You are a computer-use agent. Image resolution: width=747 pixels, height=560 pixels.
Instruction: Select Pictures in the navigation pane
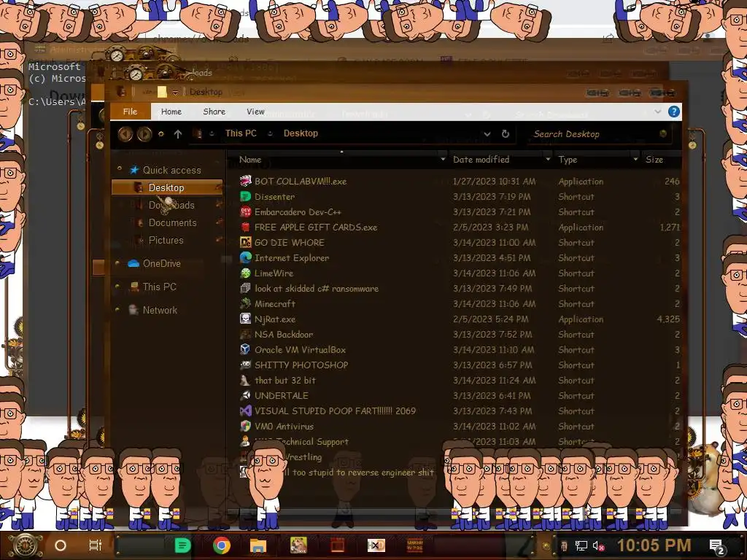click(166, 240)
